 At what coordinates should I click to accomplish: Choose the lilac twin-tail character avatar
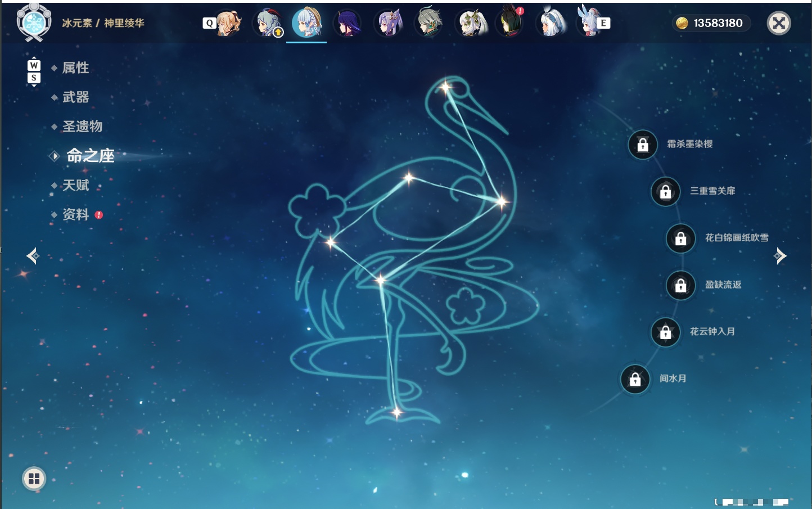click(389, 24)
